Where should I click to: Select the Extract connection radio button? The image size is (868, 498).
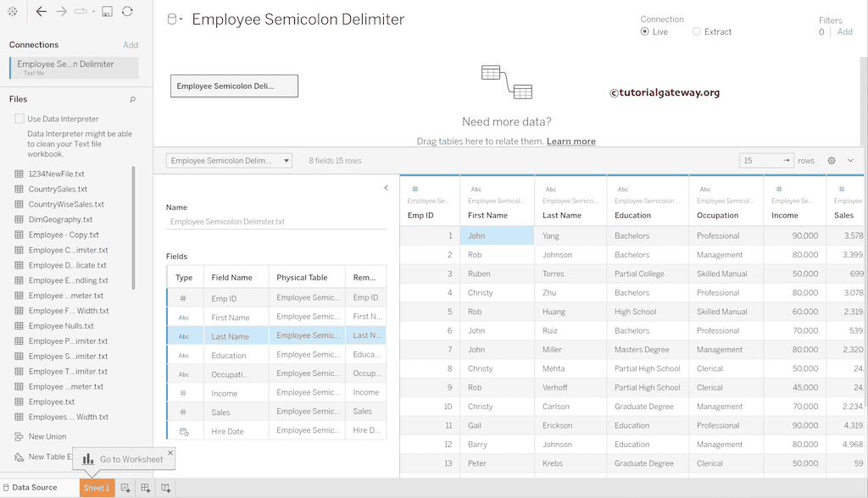[695, 31]
